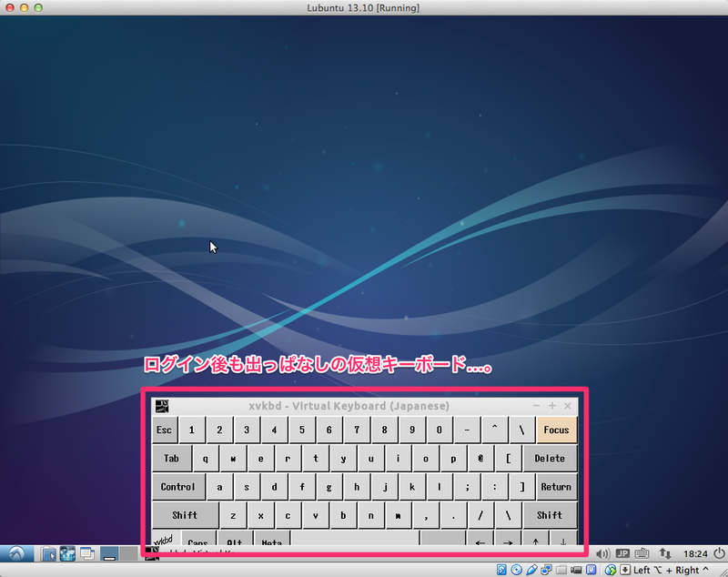Click the backslash key beside Focus

click(521, 430)
